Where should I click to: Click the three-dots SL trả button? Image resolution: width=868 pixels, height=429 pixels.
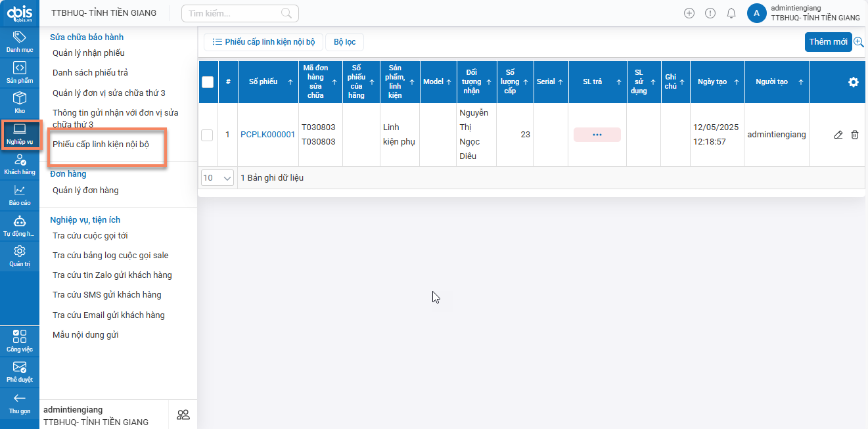pyautogui.click(x=597, y=135)
